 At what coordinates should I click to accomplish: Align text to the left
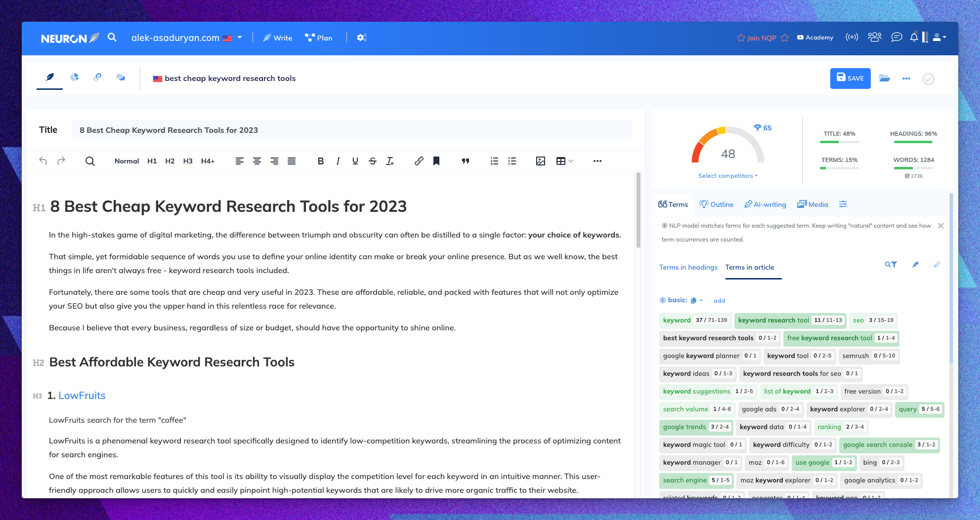tap(239, 161)
